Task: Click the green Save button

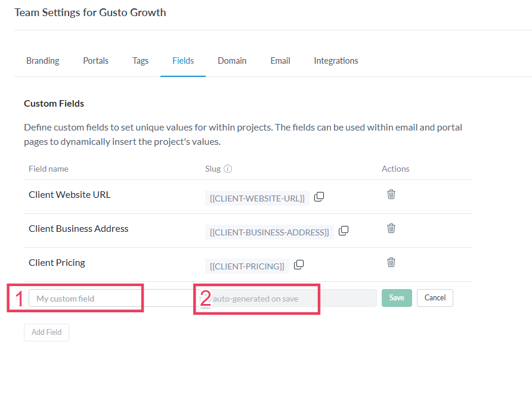Action: point(397,298)
